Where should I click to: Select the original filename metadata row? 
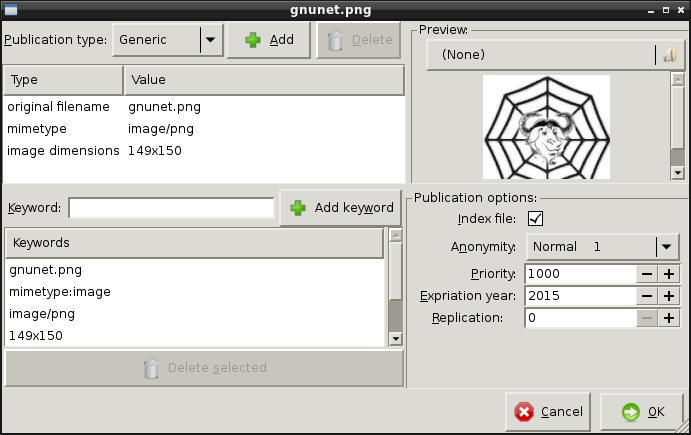(204, 107)
